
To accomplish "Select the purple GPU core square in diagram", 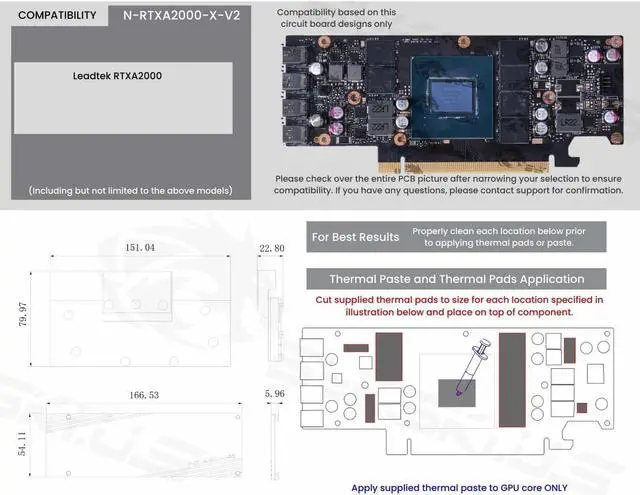I will (x=459, y=392).
